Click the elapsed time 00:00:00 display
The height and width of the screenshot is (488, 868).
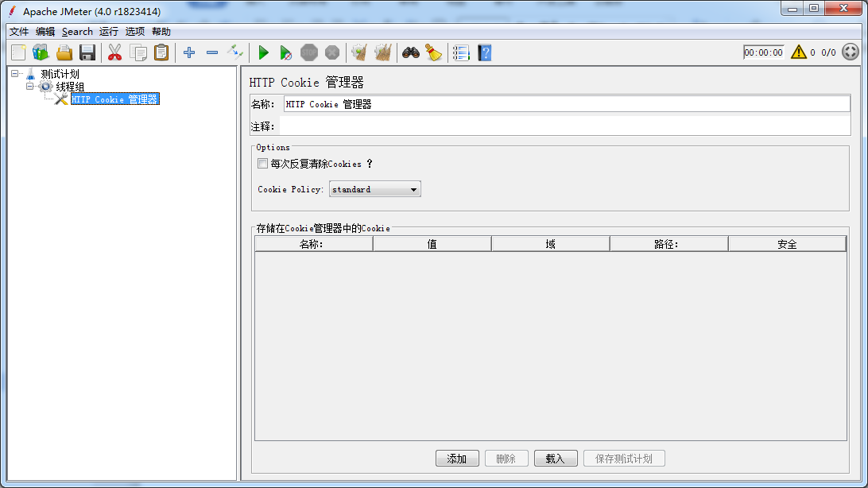click(x=763, y=52)
